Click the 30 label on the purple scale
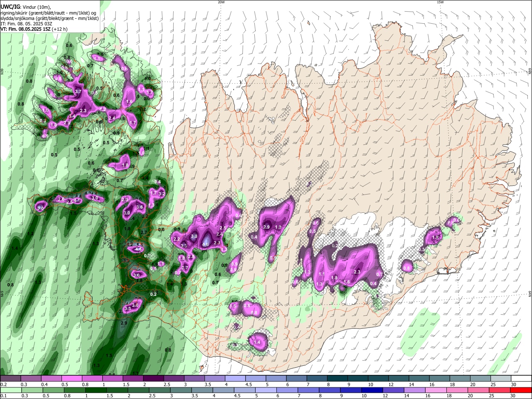 513,384
